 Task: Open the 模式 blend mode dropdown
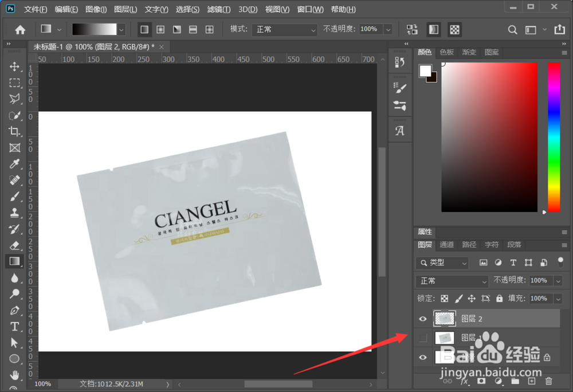coord(285,29)
